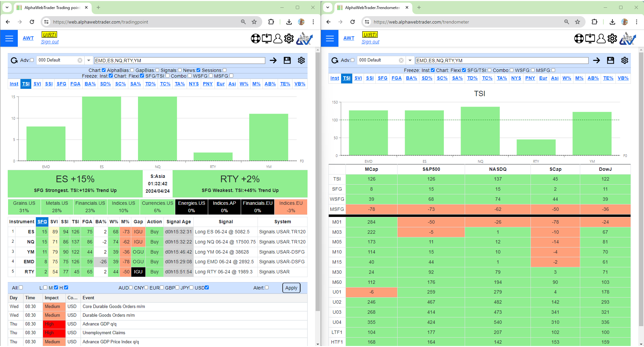This screenshot has width=644, height=347.
Task: Switch to the NYS tab in Trading point
Action: (194, 84)
